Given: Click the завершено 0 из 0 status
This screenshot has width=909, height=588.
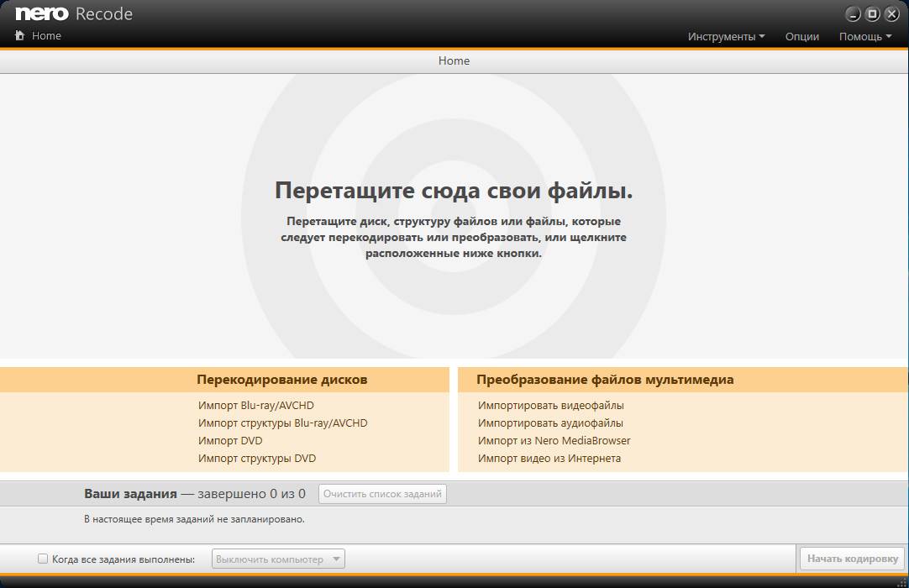Looking at the screenshot, I should tap(251, 493).
